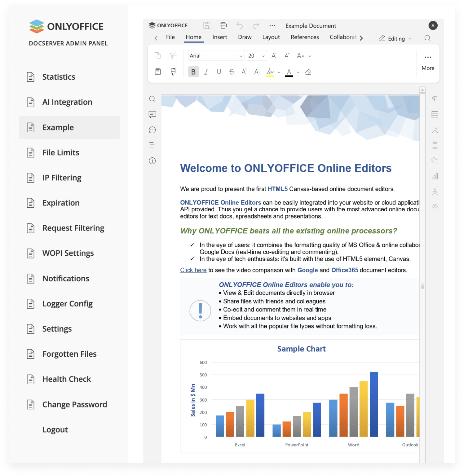
Task: Open the Insert ribbon tab
Action: 219,37
